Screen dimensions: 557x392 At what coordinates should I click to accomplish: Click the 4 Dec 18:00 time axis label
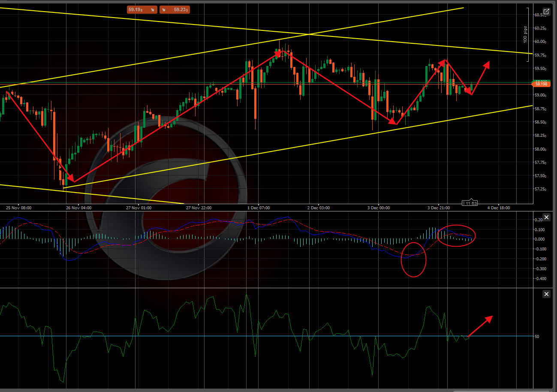499,208
